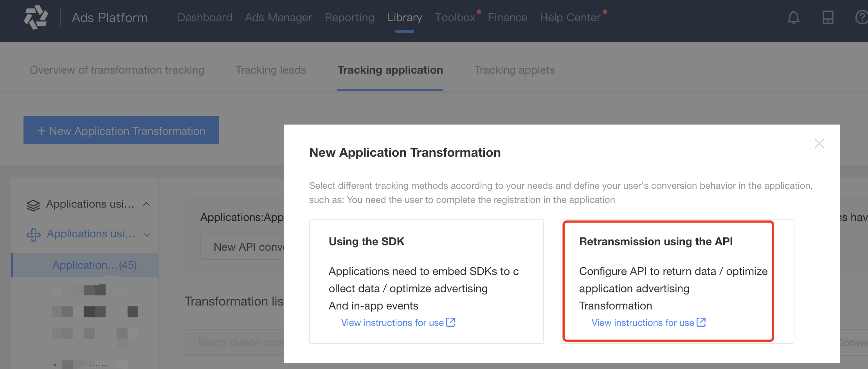This screenshot has width=868, height=369.
Task: Click the New Application Transformation button
Action: pos(121,130)
